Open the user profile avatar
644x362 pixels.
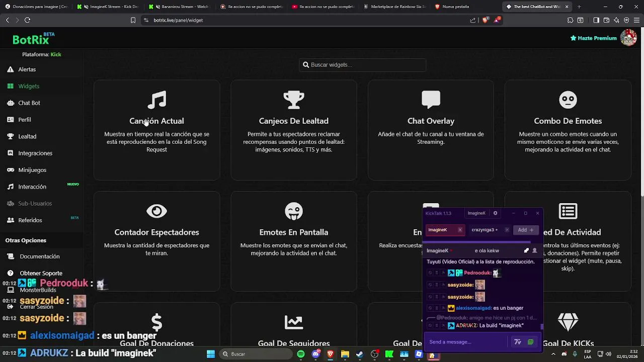click(628, 38)
